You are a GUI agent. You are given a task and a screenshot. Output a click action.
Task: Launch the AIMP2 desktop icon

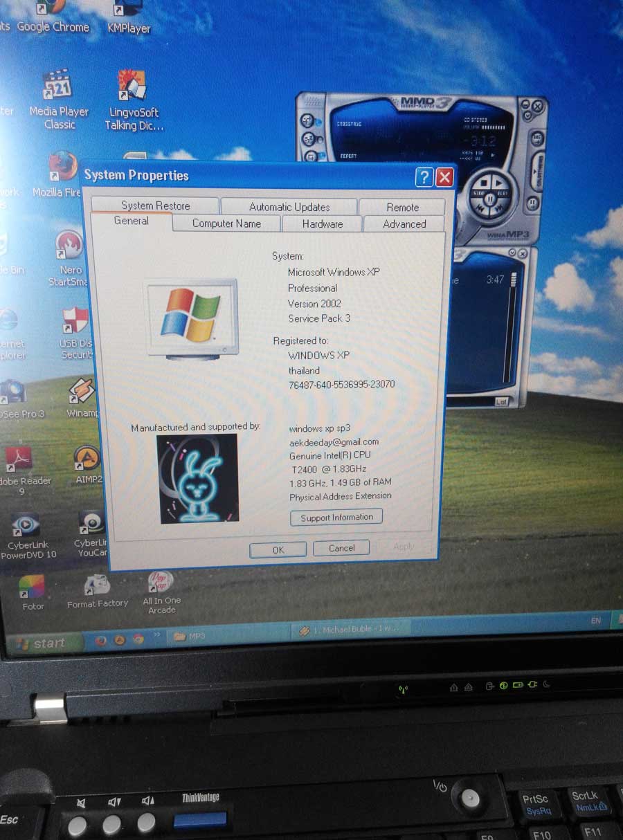click(88, 466)
